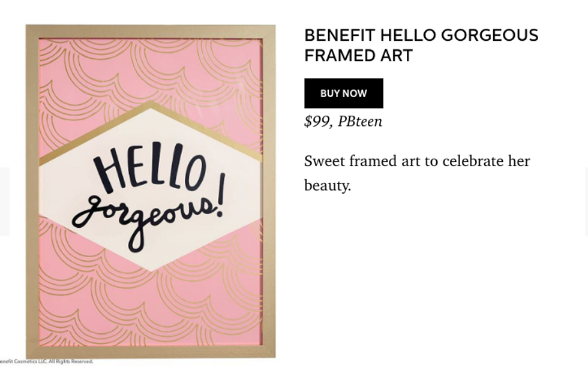Open the Hello Gorgeous framed art image
The width and height of the screenshot is (588, 389).
click(151, 191)
